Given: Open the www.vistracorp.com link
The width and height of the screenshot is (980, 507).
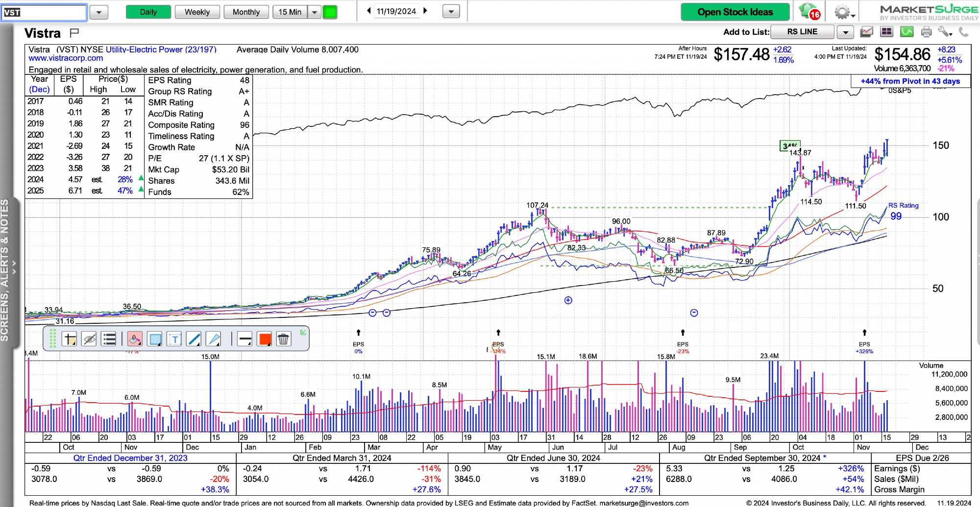Looking at the screenshot, I should [x=66, y=58].
